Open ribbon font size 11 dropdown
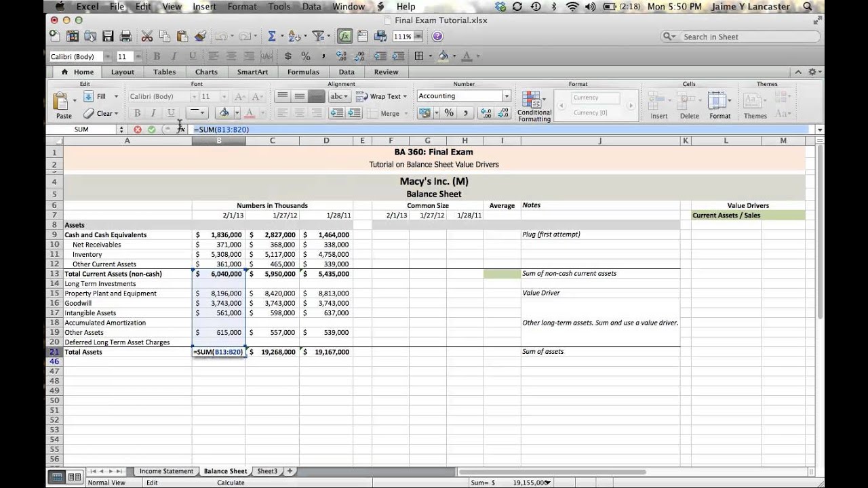 click(x=224, y=96)
